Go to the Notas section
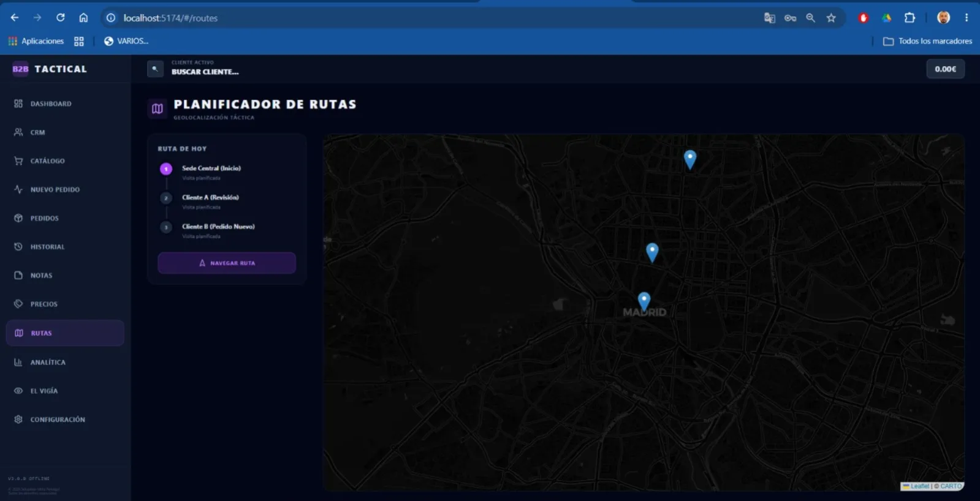 (x=65, y=276)
